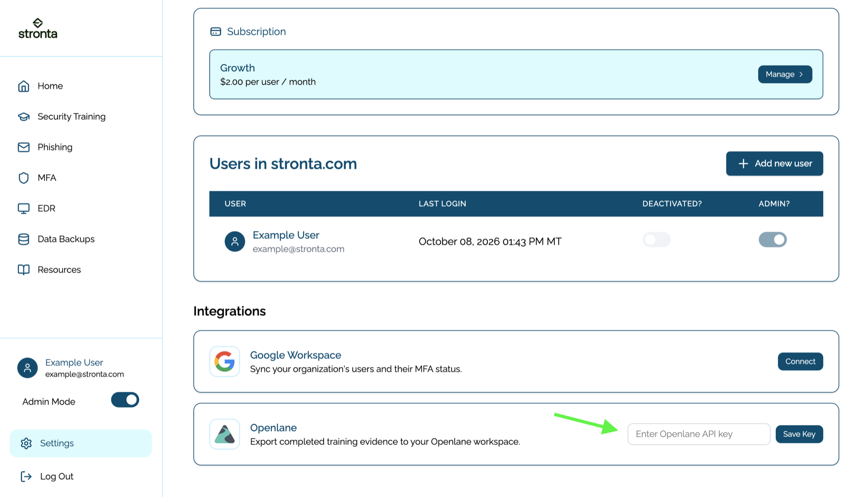Click the sidebar user avatar icon
This screenshot has width=868, height=497.
coord(28,368)
